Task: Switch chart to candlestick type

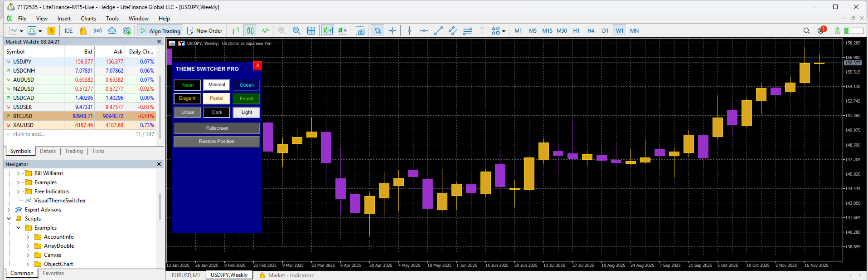Action: click(x=250, y=31)
